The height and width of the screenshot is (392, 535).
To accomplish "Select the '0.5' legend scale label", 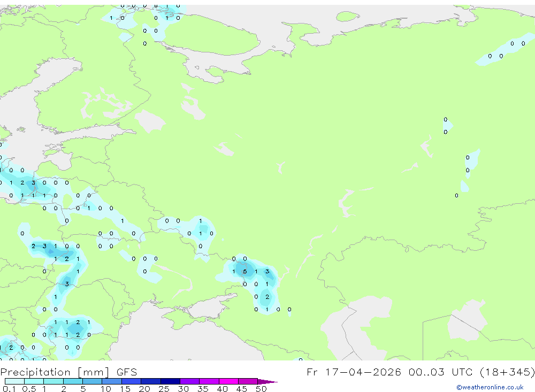I will (29, 389).
